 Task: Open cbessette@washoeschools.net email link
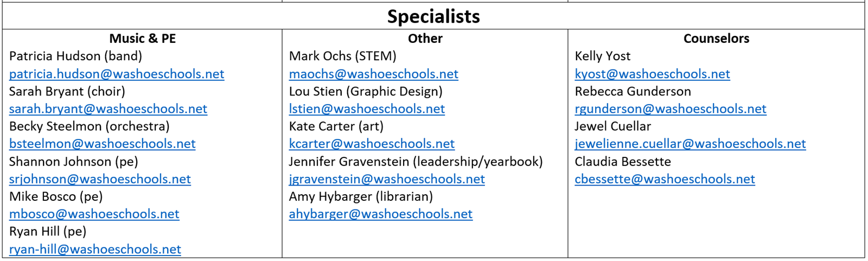coord(665,179)
